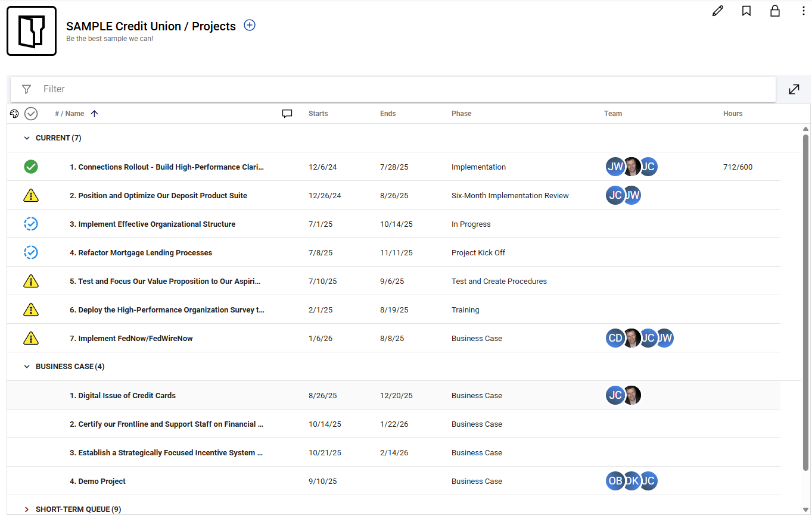Sort by the Starts column header
This screenshot has width=812, height=519.
[318, 114]
